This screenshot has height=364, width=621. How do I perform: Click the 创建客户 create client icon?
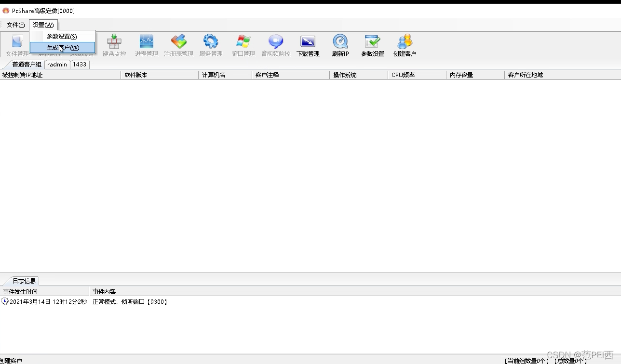[x=405, y=46]
